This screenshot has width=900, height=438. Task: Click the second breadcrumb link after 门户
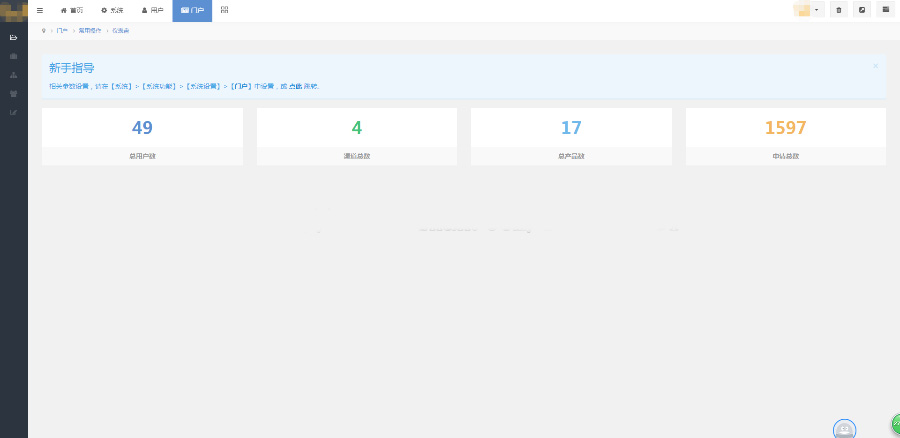pyautogui.click(x=90, y=31)
